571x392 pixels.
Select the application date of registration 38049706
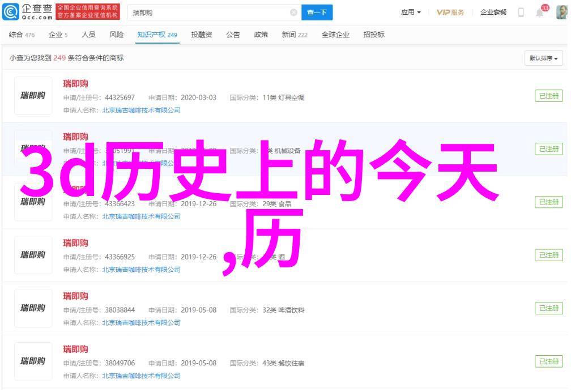[198, 363]
